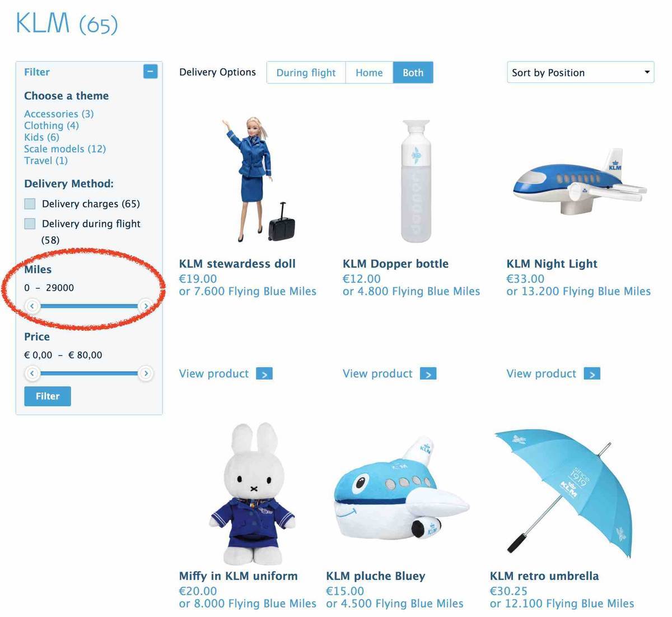Check the Delivery during flight checkbox

tap(30, 224)
